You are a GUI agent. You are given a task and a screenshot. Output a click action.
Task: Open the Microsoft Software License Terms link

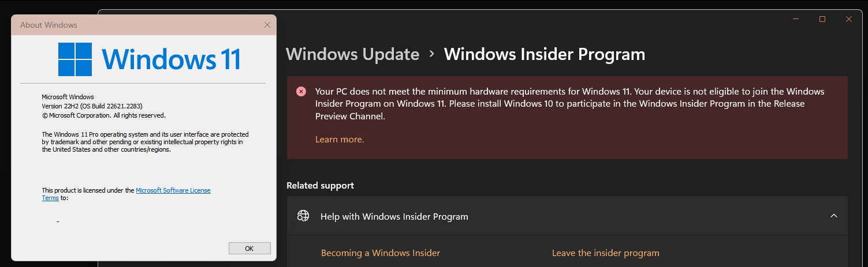pyautogui.click(x=173, y=190)
